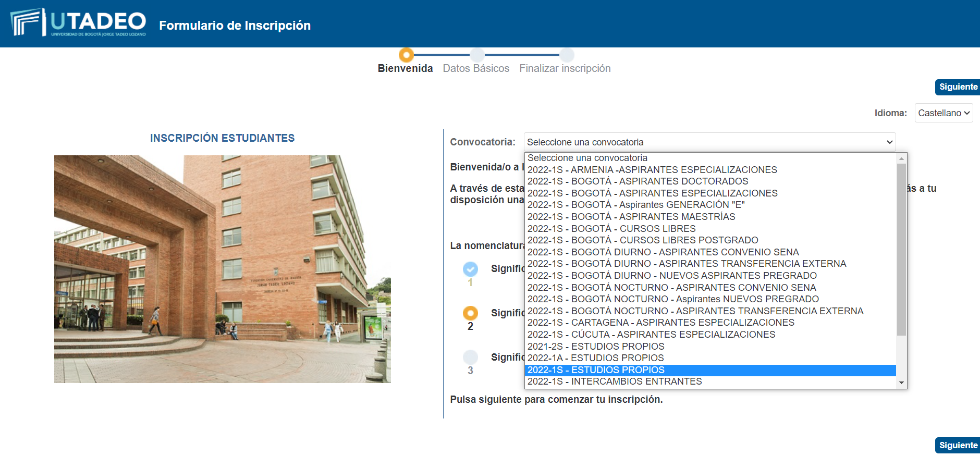This screenshot has width=980, height=456.
Task: Select 2022-1S INTERCAMBIOS ENTRANTES option
Action: pos(615,381)
